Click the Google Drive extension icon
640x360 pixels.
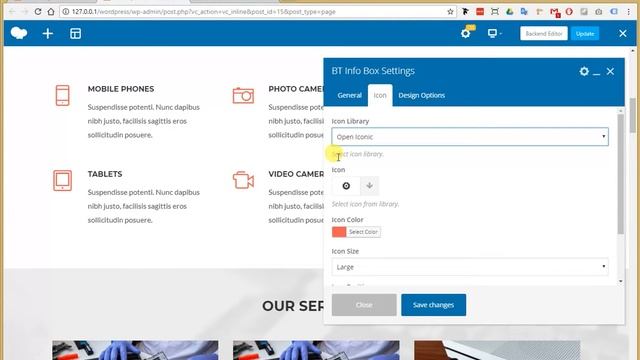click(x=509, y=12)
